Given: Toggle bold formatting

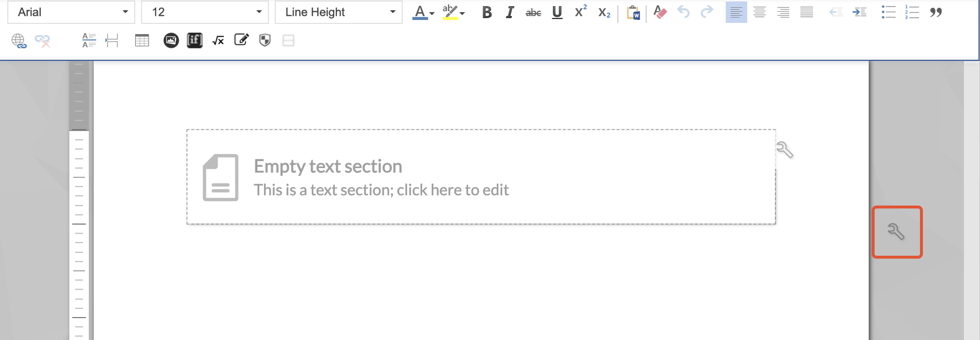Looking at the screenshot, I should [486, 12].
